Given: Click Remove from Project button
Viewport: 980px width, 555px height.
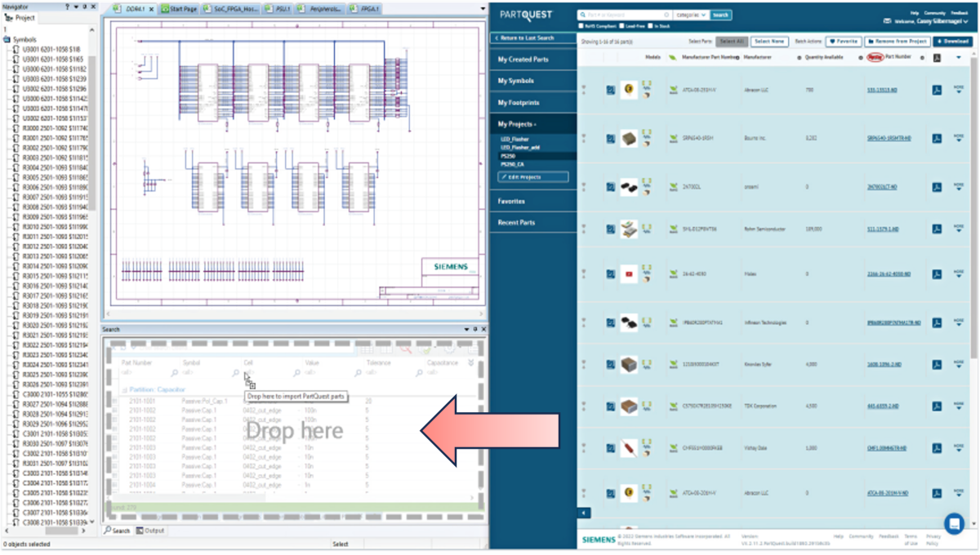Looking at the screenshot, I should tap(897, 41).
